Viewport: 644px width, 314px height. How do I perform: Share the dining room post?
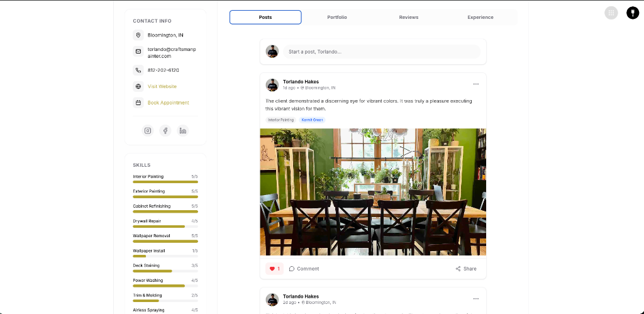point(466,269)
